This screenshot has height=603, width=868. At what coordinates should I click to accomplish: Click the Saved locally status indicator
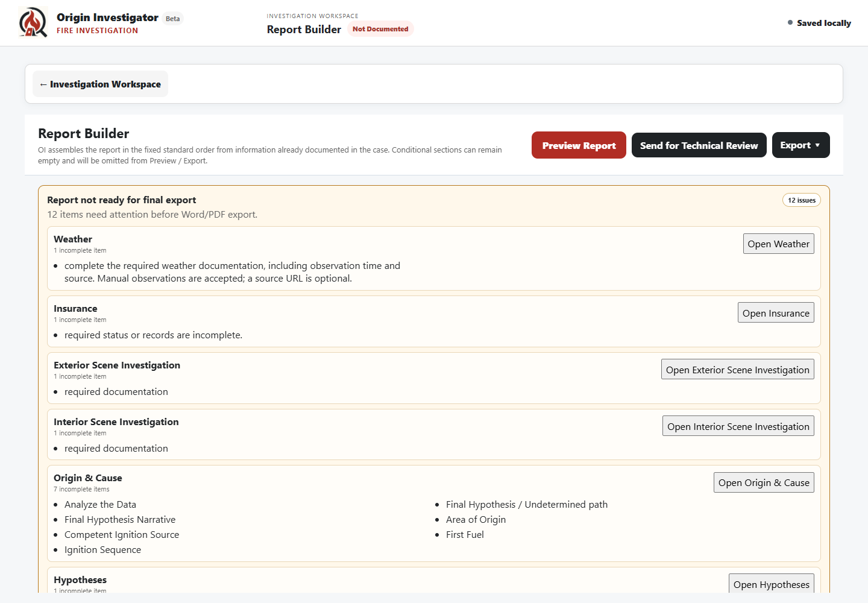tap(819, 23)
